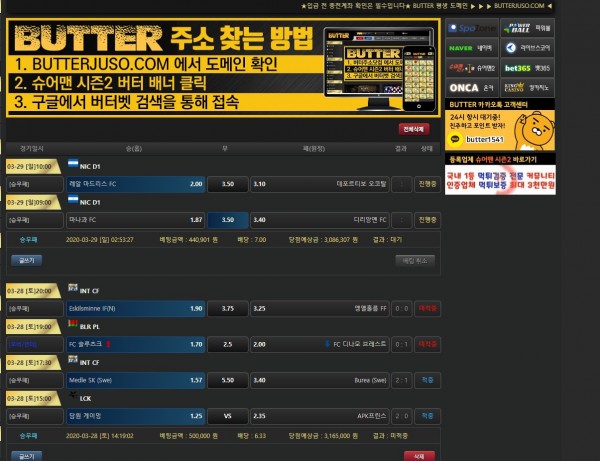Click the red 전체삭제 delete-all button

(x=413, y=129)
